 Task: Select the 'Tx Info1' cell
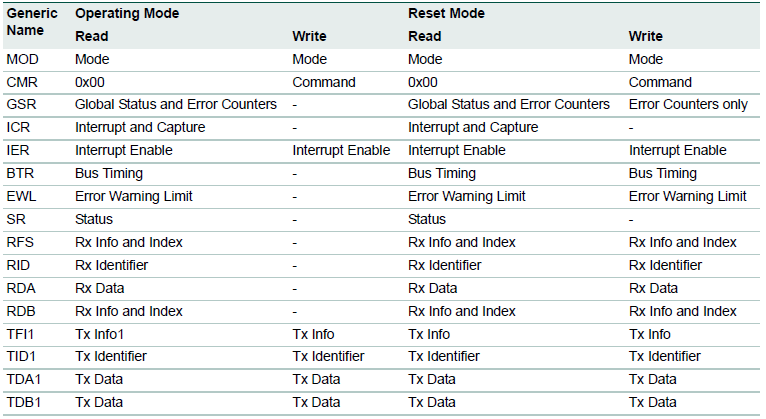[99, 334]
